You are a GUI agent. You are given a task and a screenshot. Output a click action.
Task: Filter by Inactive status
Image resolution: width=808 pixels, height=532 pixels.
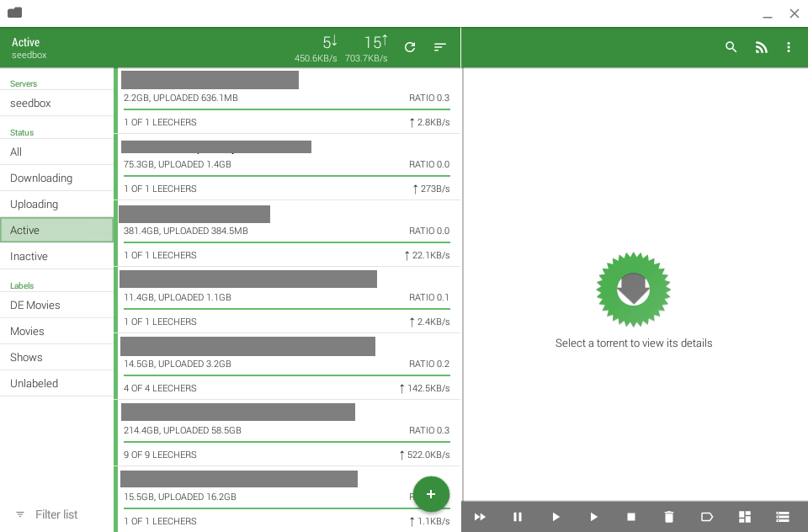tap(56, 256)
